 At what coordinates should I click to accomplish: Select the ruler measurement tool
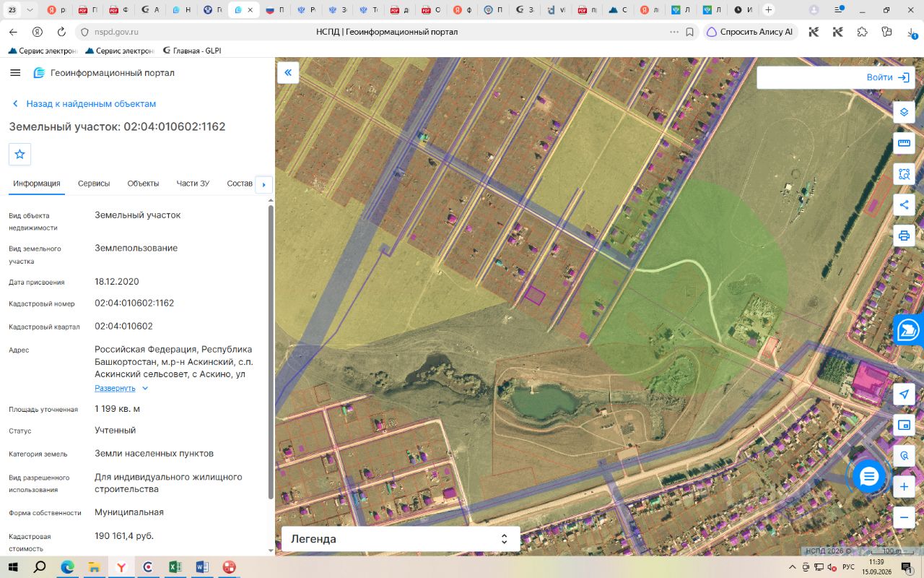[904, 143]
